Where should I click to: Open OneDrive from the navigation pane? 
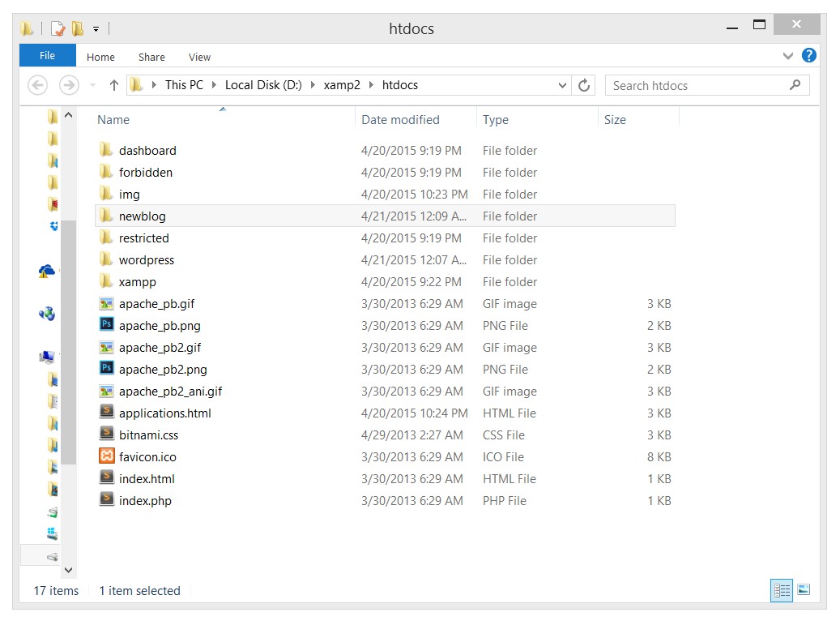point(47,272)
